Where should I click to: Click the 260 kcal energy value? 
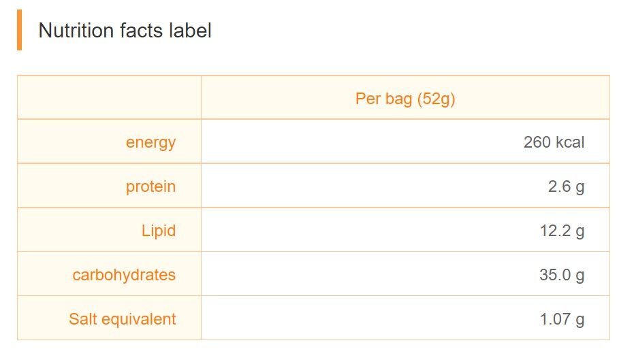point(554,142)
